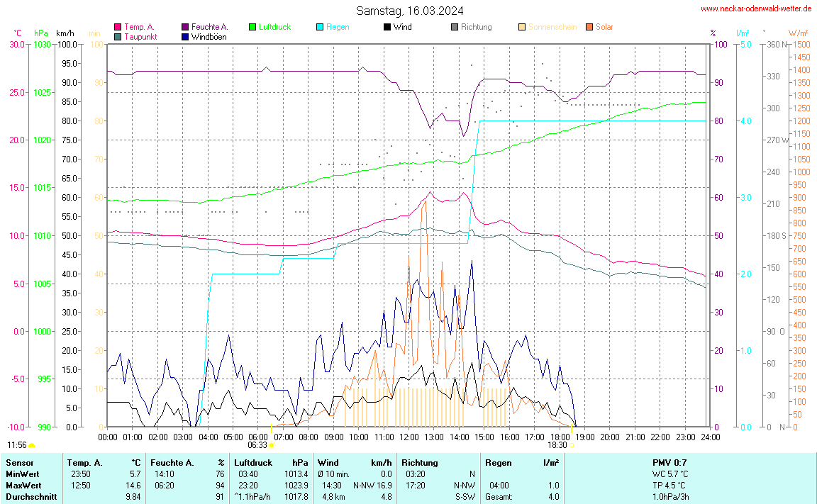Click the black Wind legend swatch
Screen dimensions: 817x504
(387, 27)
